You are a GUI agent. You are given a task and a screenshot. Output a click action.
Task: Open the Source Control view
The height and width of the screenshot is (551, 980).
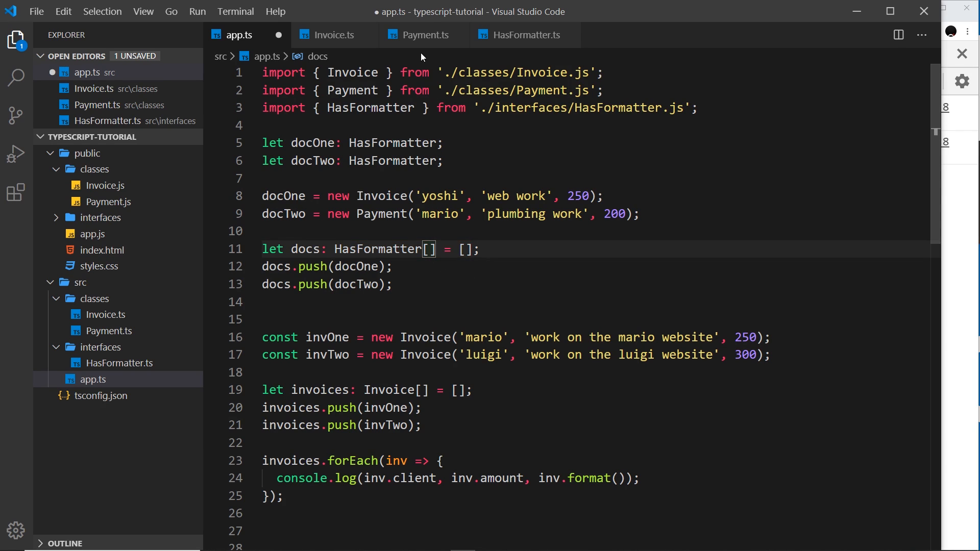pos(16,115)
